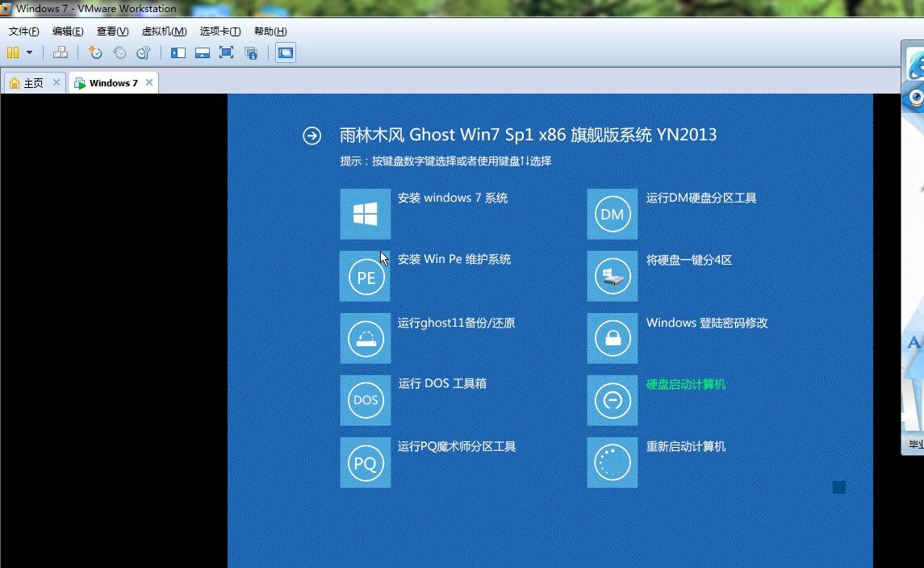
Task: Toggle the console view icon
Action: 285,52
